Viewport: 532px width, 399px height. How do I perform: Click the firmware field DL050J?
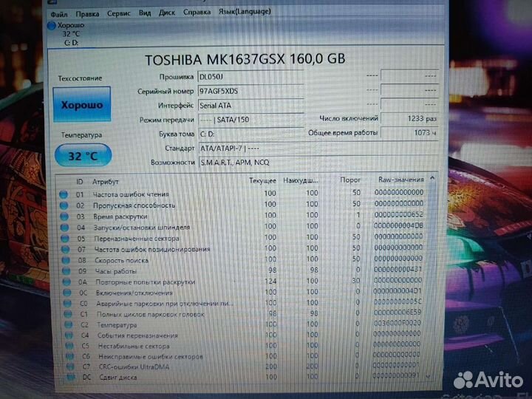[x=250, y=76]
